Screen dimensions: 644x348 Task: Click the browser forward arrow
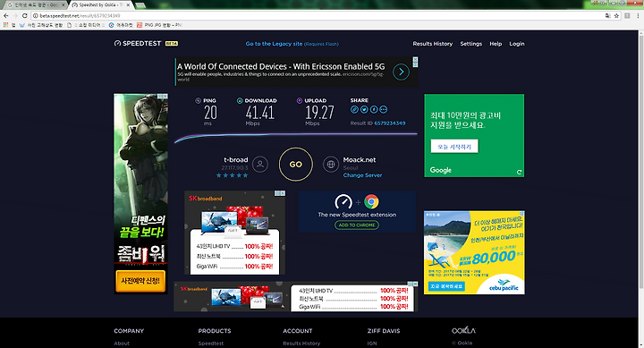point(15,15)
